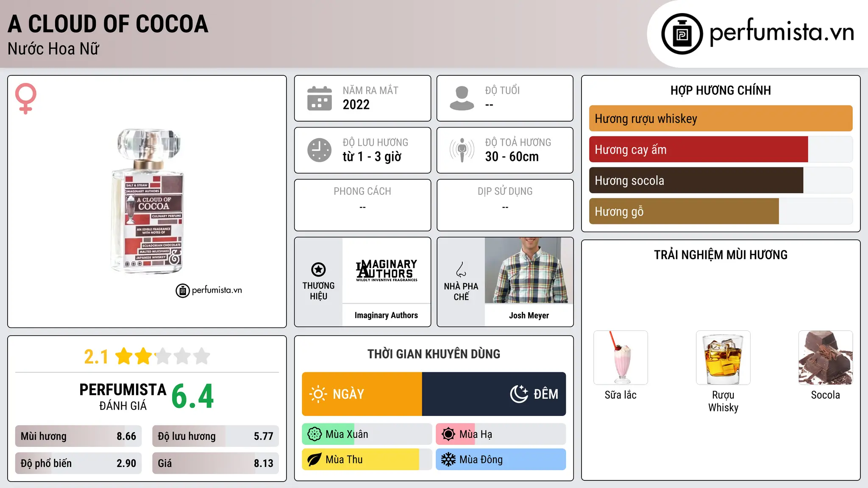Click the perfumista.vn site name in header

coord(782,32)
